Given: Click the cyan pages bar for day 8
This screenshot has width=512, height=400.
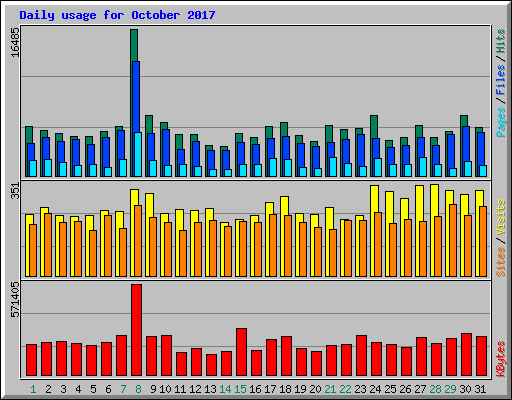Looking at the screenshot, I should [x=138, y=154].
